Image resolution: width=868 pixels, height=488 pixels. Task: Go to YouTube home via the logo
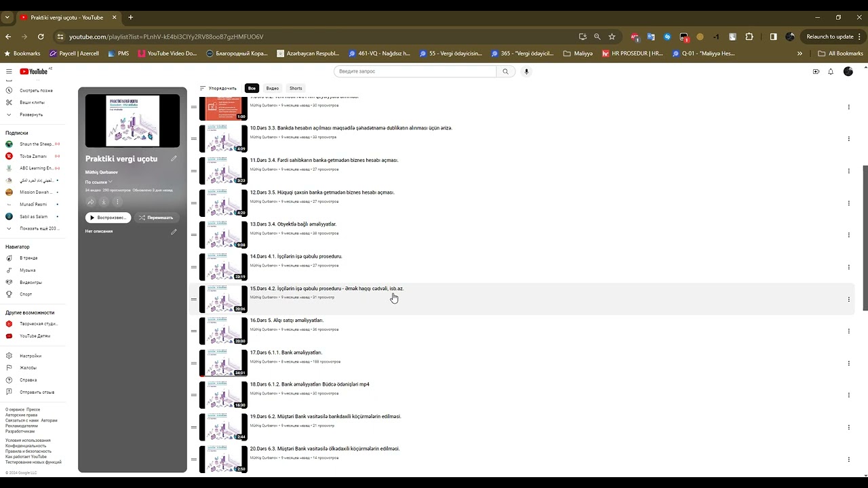pos(34,71)
